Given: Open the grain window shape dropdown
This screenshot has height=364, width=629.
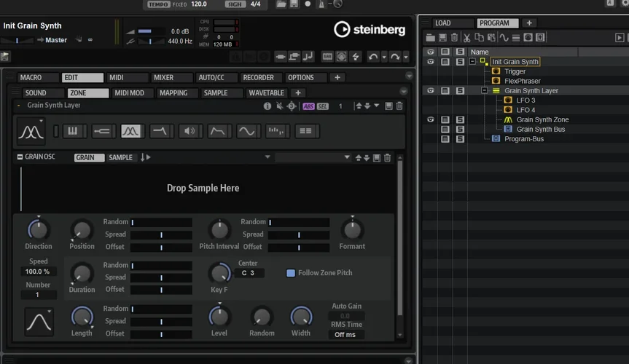Looking at the screenshot, I should tap(39, 320).
